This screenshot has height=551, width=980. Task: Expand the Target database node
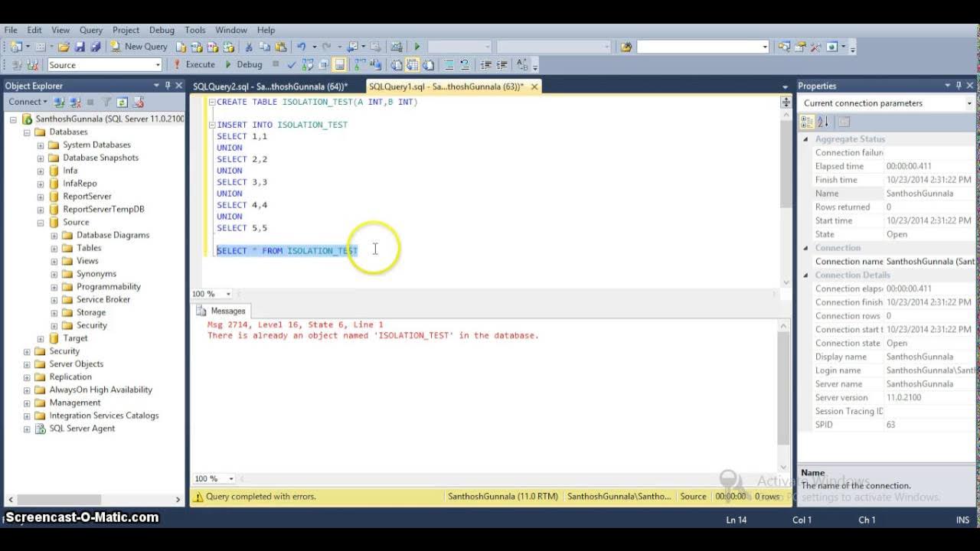[41, 338]
